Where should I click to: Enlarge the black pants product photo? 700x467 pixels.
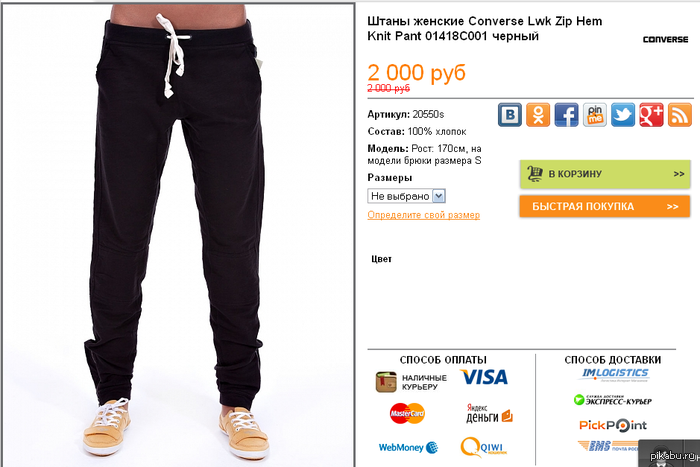pos(179,234)
